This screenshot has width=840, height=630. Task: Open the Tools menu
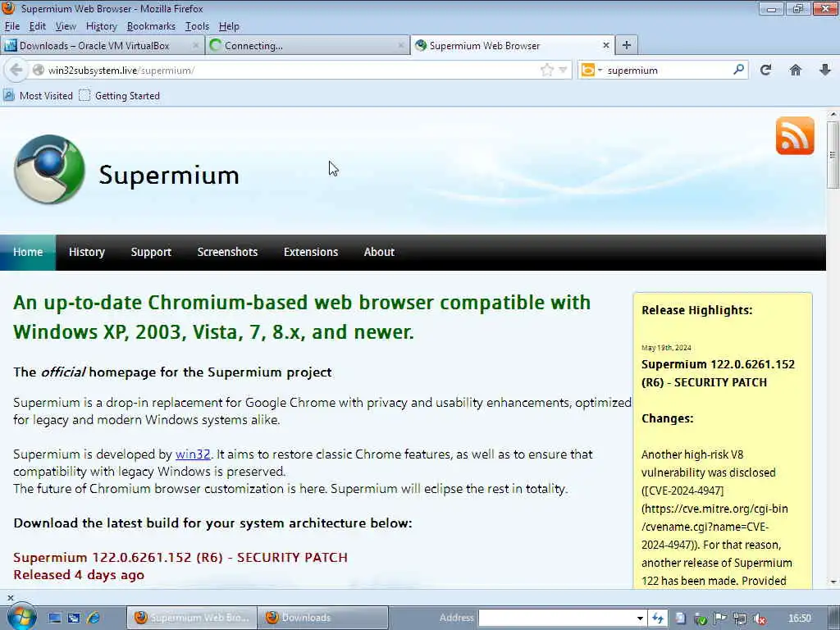197,26
